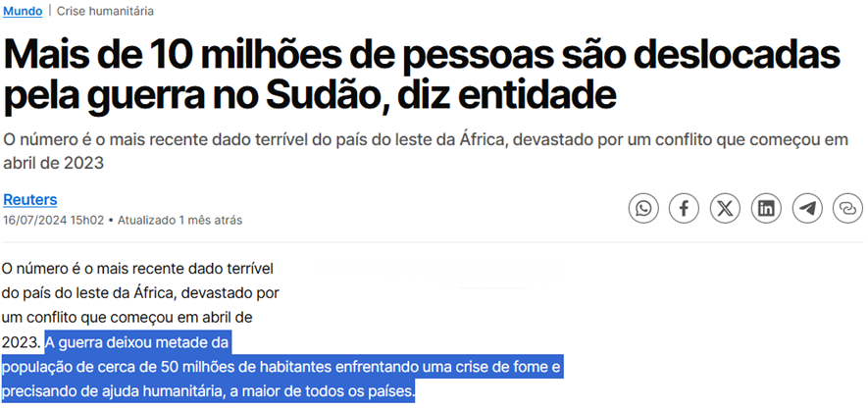
Task: Click 'O número' at the subtitle start
Action: coord(37,139)
